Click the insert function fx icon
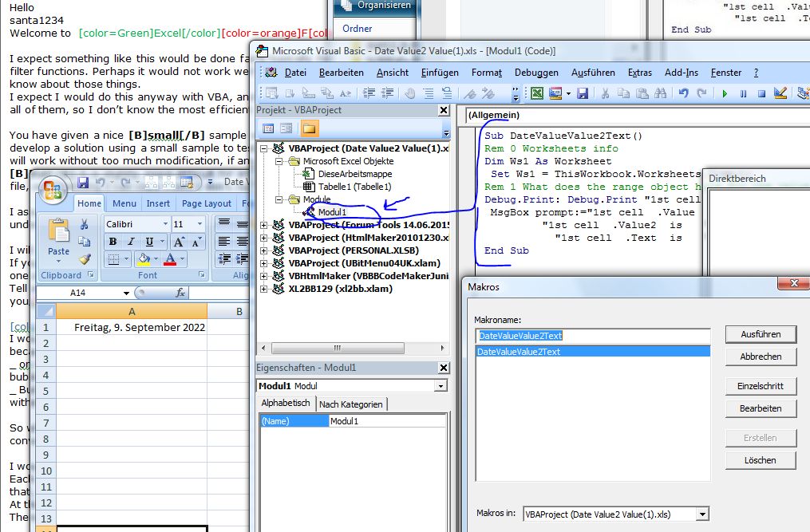810x532 pixels. tap(180, 293)
